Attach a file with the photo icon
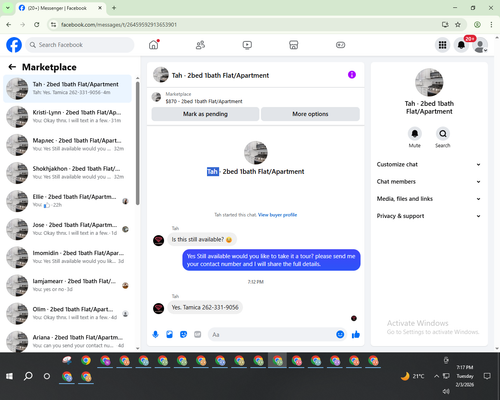This screenshot has height=400, width=500. [169, 334]
